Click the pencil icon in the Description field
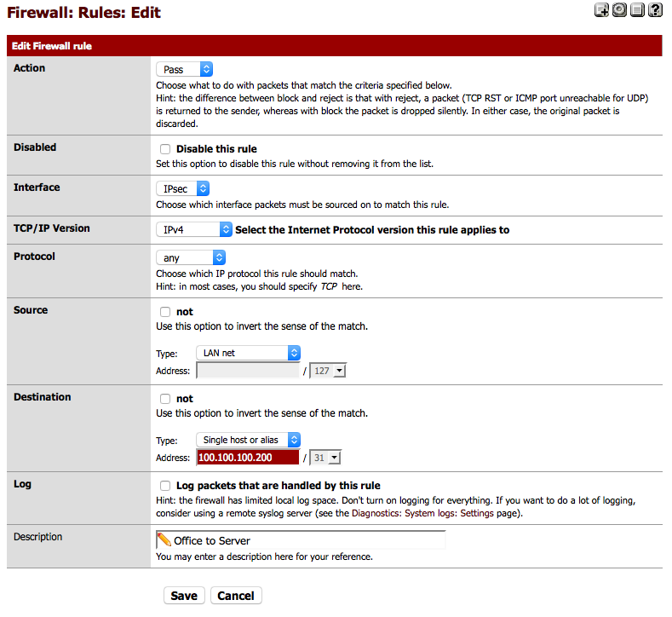Screen dimensions: 672x617 (x=164, y=540)
